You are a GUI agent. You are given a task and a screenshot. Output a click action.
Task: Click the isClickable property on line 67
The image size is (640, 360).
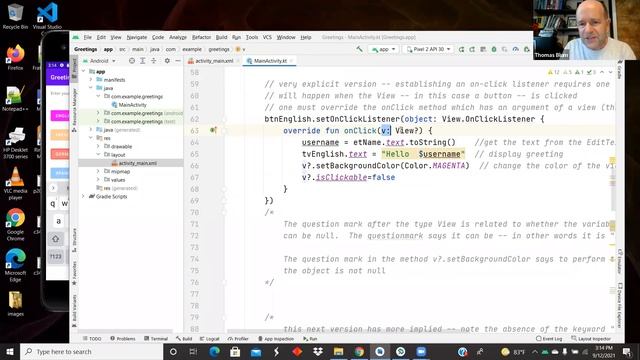click(x=341, y=178)
